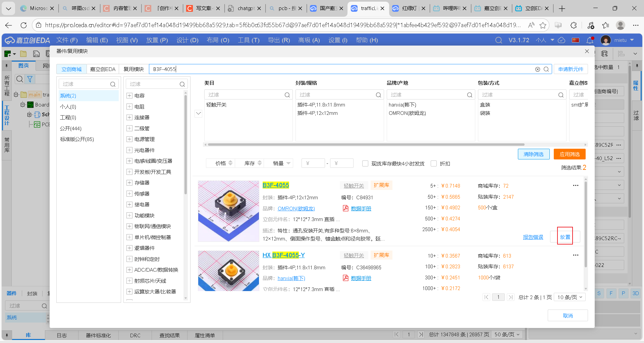
Task: Open the global search magnifier near V3.1.72
Action: tap(498, 40)
